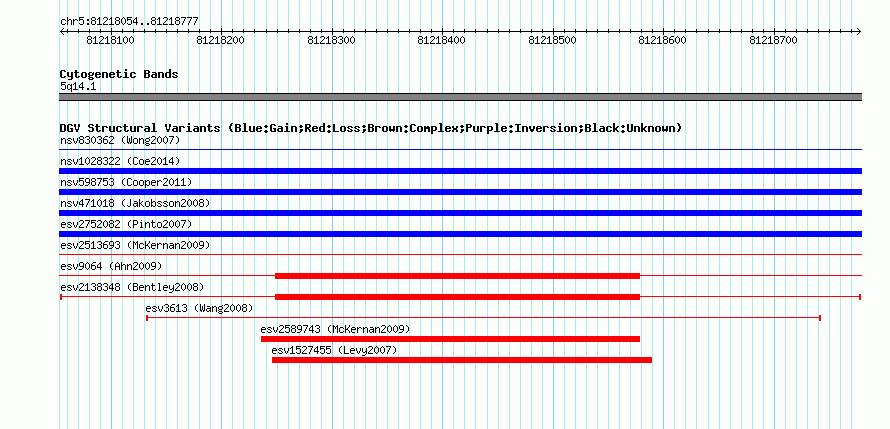Click the esv2589743 red loss bar

click(450, 339)
